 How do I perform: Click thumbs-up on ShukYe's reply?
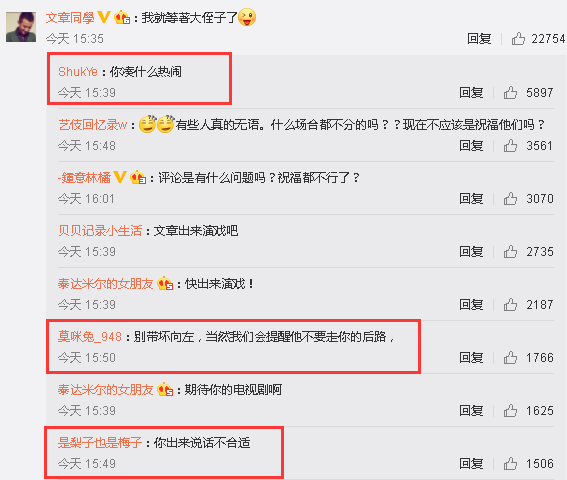pyautogui.click(x=510, y=93)
